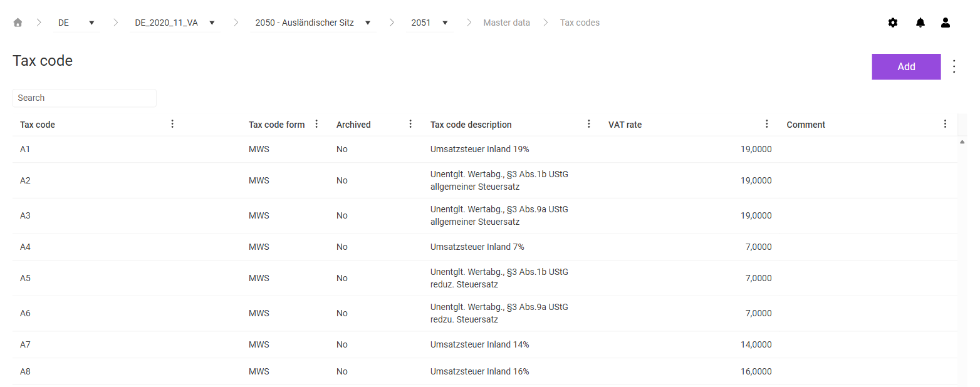Open Tax codes breadcrumb

(x=580, y=23)
